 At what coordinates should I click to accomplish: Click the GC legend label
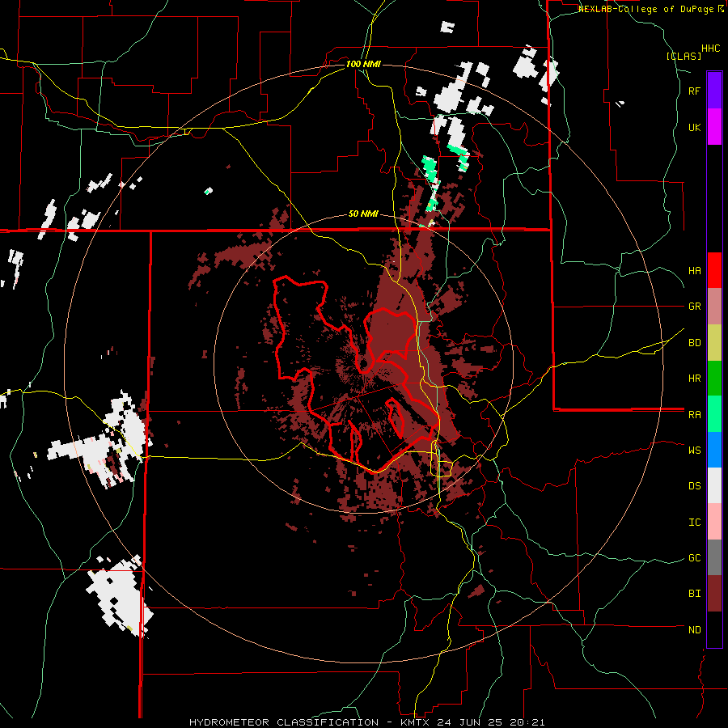click(x=695, y=558)
